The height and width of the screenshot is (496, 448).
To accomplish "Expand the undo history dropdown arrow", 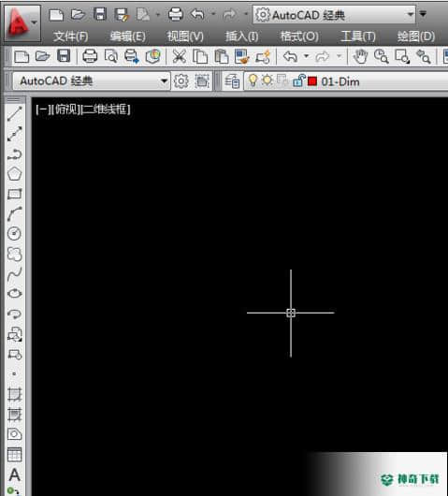I will click(306, 57).
